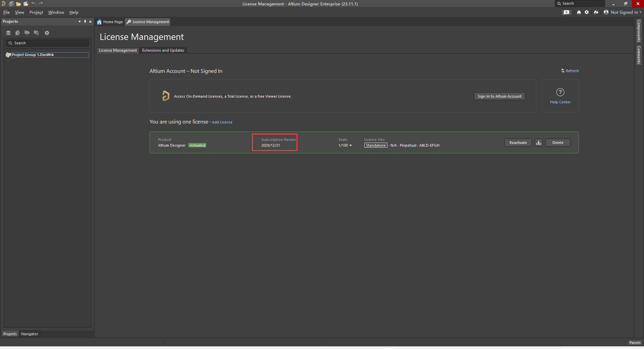Viewport: 644px width, 349px height.
Task: Select Project Group 1.DsnWrk in tree
Action: point(33,55)
